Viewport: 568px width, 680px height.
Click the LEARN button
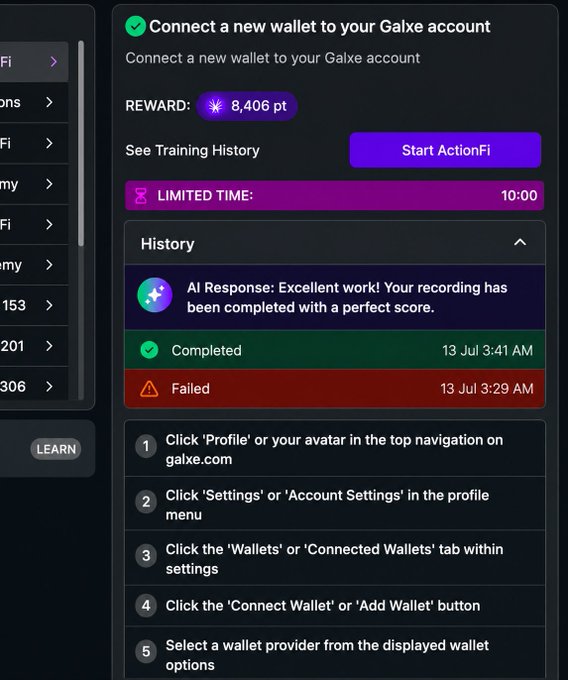click(56, 449)
